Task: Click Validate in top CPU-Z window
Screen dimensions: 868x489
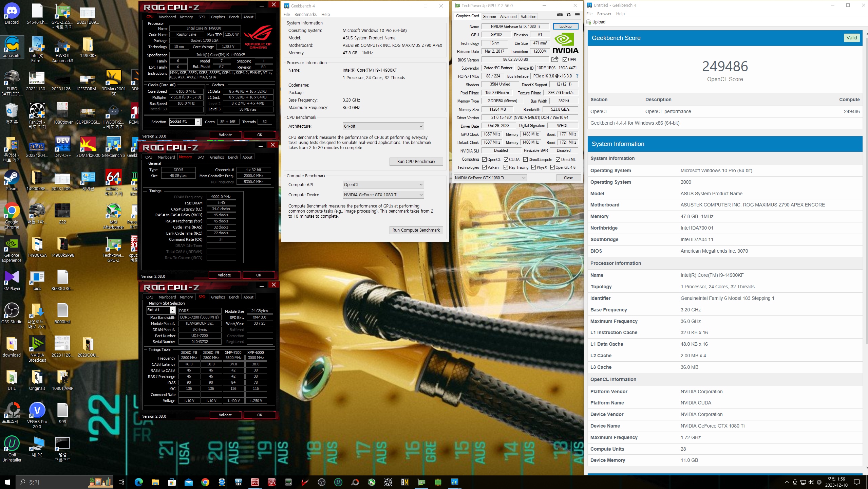Action: click(225, 134)
